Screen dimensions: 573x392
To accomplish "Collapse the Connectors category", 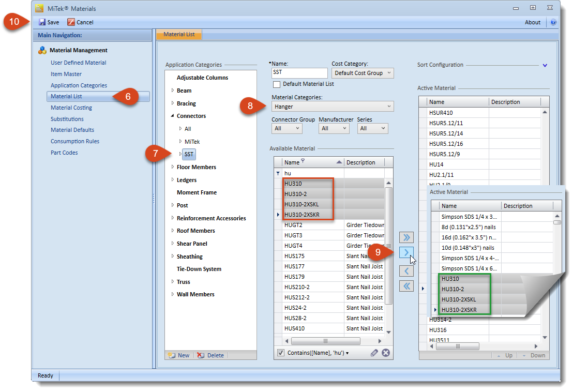I will (x=173, y=116).
